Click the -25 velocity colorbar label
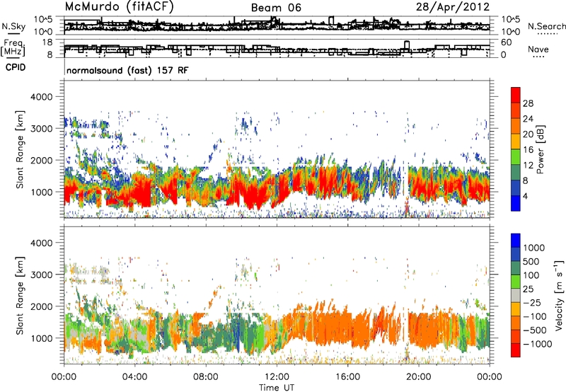This screenshot has width=566, height=392. [532, 302]
